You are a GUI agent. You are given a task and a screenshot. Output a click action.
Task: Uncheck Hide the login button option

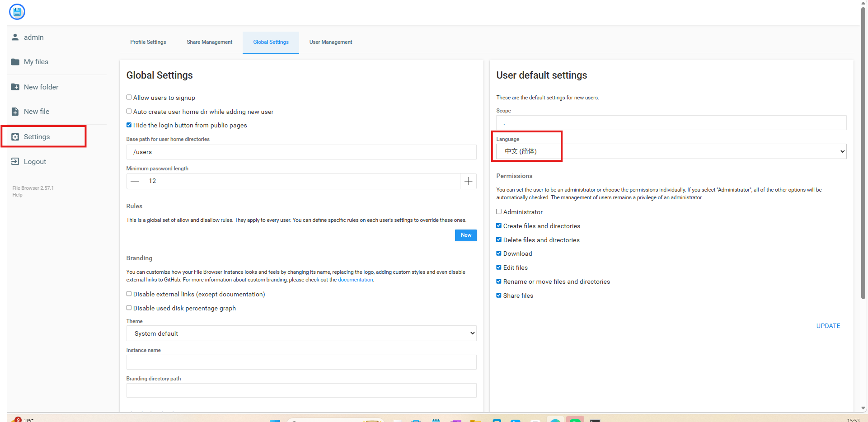pos(129,125)
